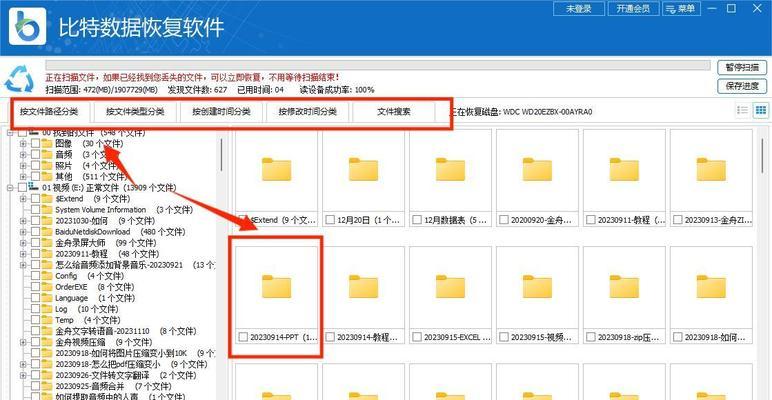Open the 20230915-视频 folder thumbnail
This screenshot has width=772, height=400.
point(537,287)
